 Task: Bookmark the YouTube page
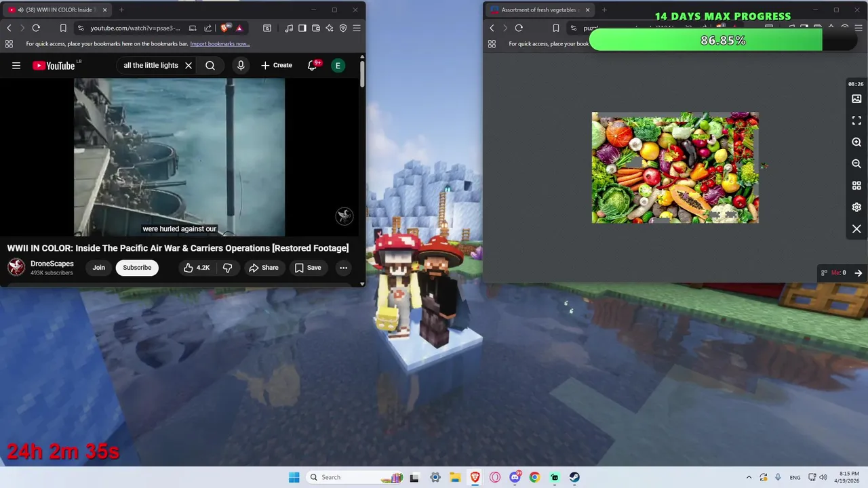tap(63, 28)
